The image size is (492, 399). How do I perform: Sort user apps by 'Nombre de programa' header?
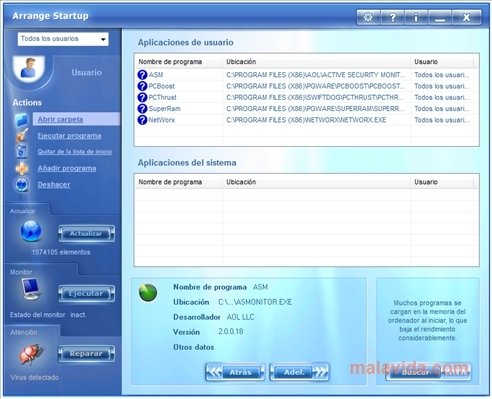click(179, 62)
